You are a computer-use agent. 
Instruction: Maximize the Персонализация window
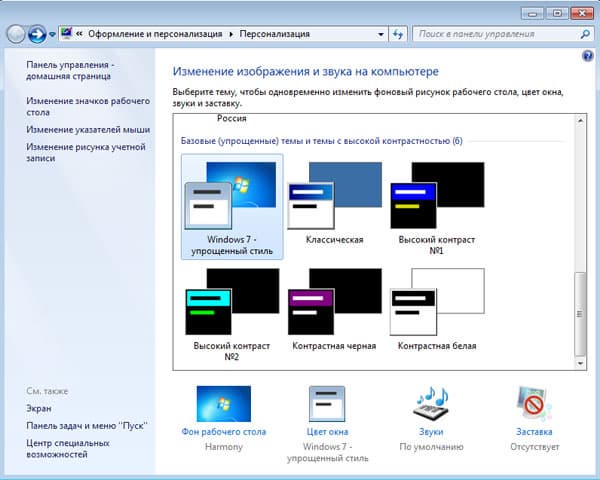(557, 14)
